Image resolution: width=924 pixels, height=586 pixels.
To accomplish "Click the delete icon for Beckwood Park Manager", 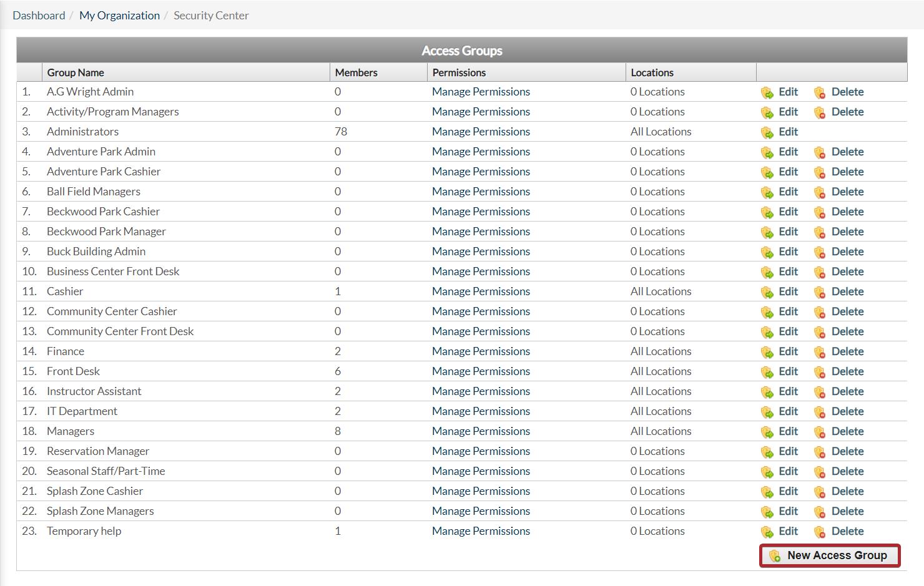I will tap(820, 233).
